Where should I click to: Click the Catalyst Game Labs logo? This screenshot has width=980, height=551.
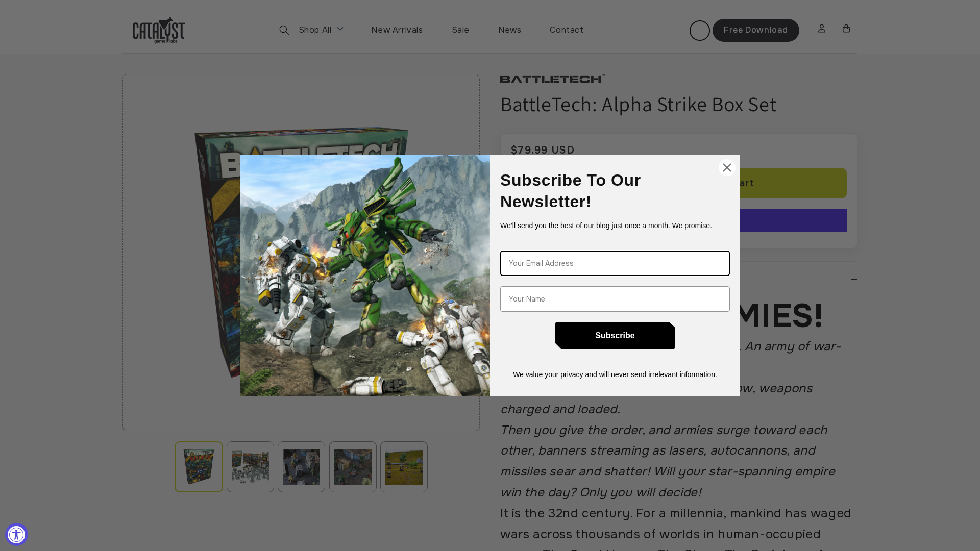(159, 30)
